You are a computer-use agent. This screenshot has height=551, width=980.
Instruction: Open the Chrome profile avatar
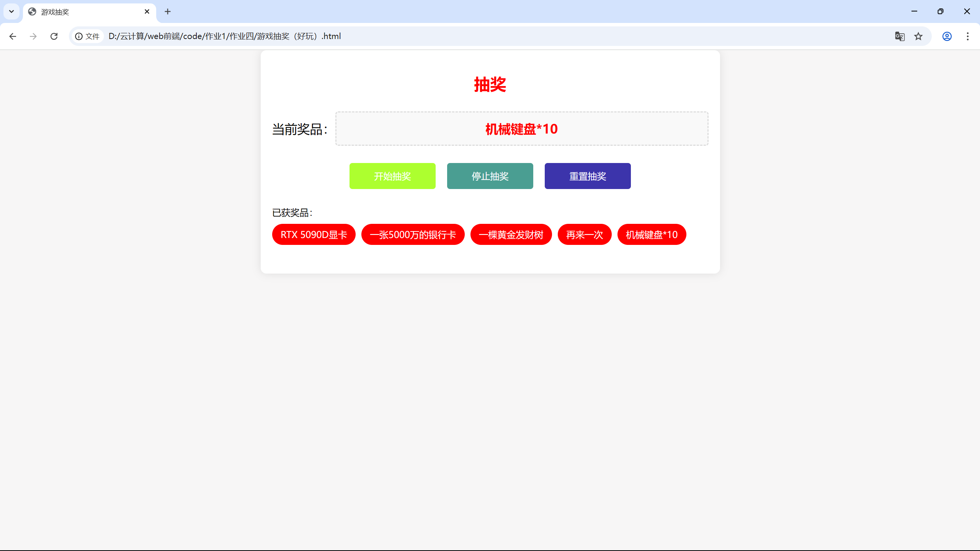coord(947,36)
